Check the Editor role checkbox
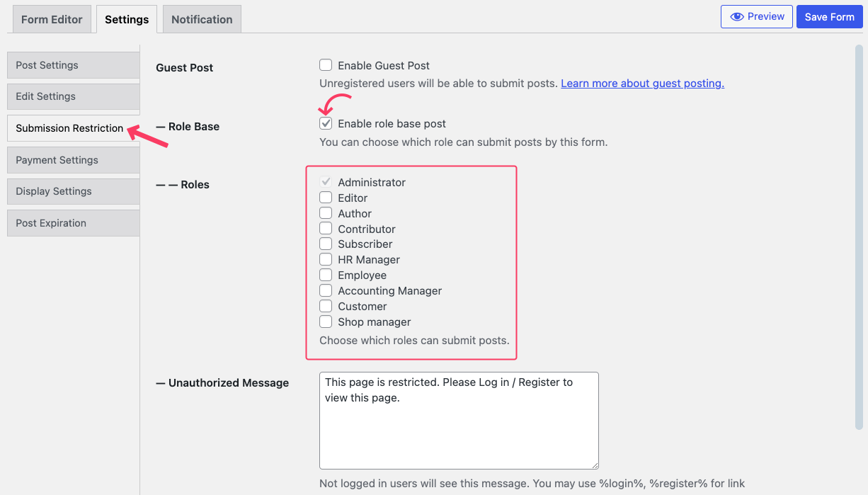The image size is (868, 495). pyautogui.click(x=326, y=198)
